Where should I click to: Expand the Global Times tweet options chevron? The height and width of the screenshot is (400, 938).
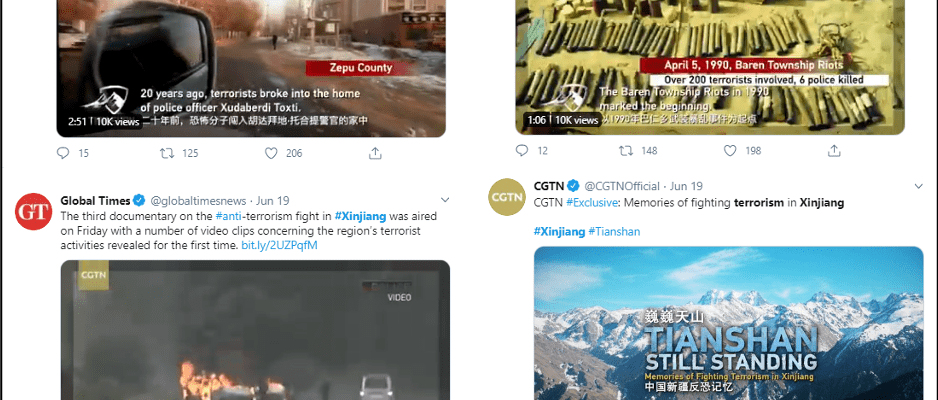point(444,200)
